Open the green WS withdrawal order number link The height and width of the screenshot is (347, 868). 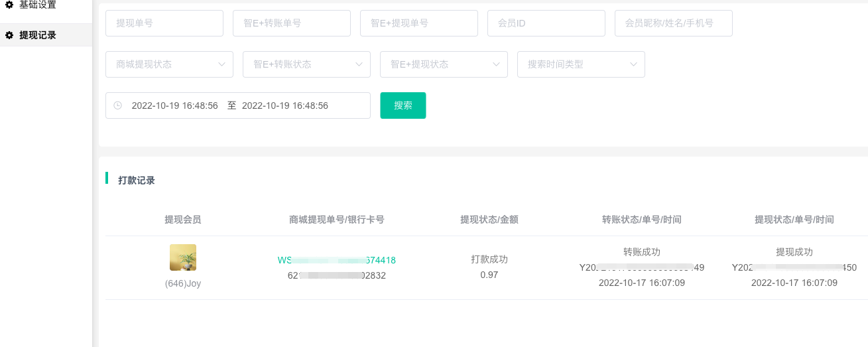(x=336, y=260)
